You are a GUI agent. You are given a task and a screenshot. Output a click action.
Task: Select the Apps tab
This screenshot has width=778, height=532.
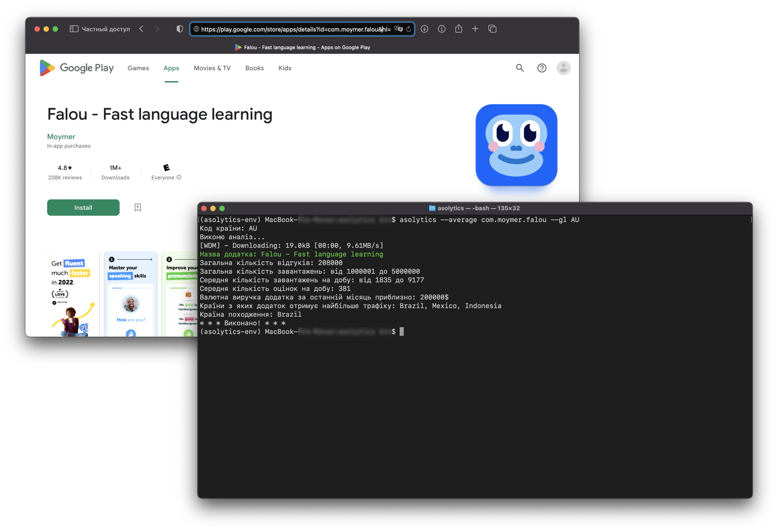[x=171, y=68]
